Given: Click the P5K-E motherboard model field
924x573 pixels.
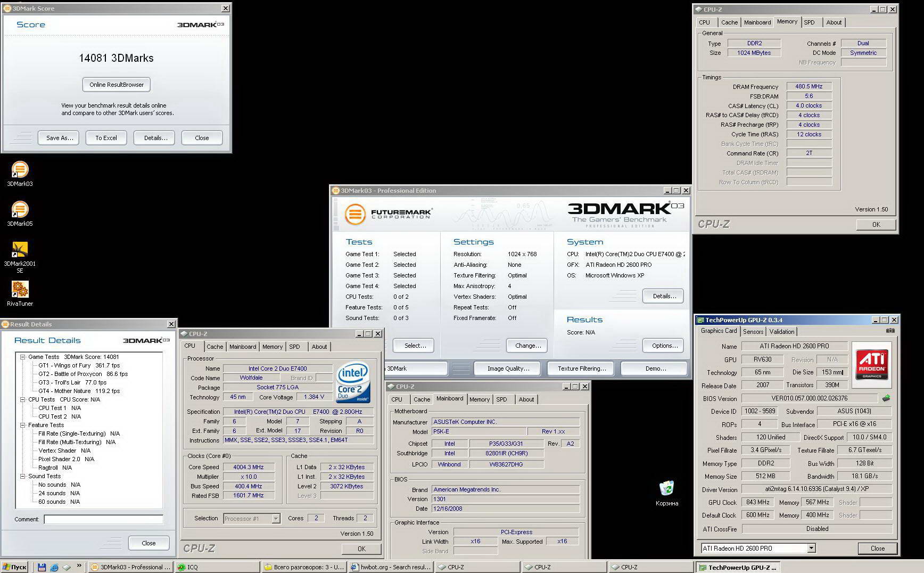Looking at the screenshot, I should [479, 431].
